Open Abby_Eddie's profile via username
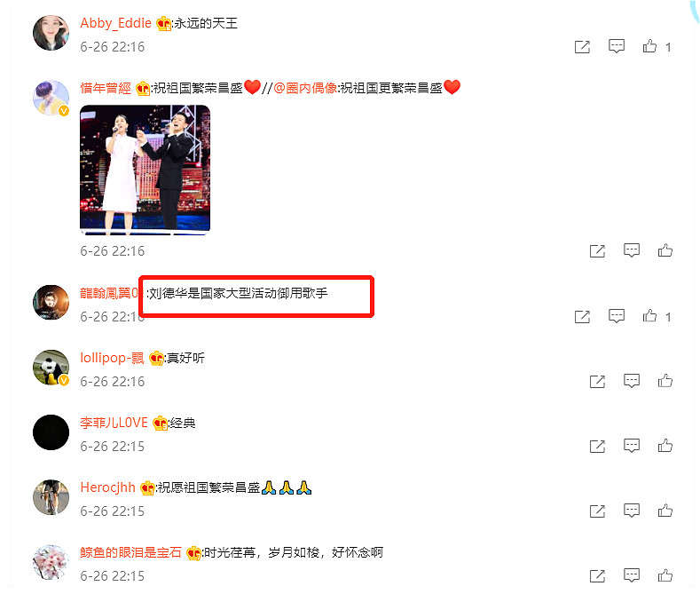Screen dimensions: 700x594 pyautogui.click(x=115, y=23)
